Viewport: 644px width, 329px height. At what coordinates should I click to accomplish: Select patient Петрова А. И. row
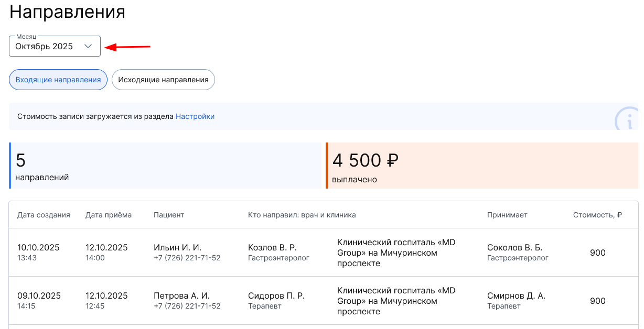coord(181,295)
